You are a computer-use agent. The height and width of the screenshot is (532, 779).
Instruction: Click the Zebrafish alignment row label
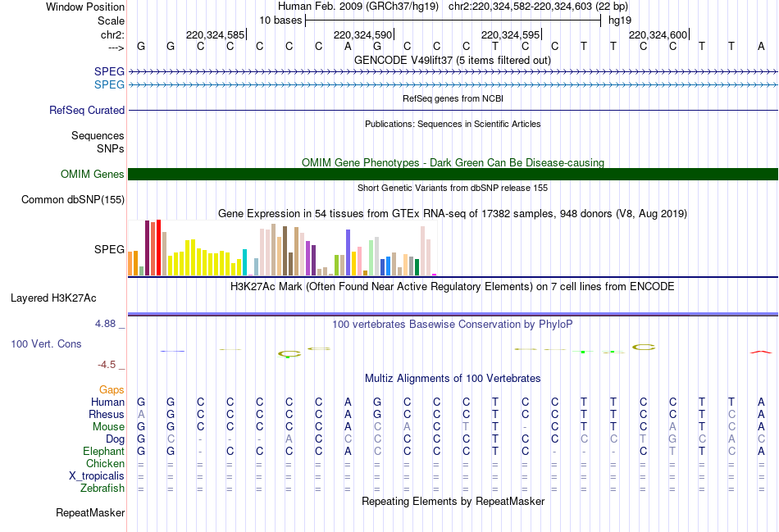pos(102,489)
